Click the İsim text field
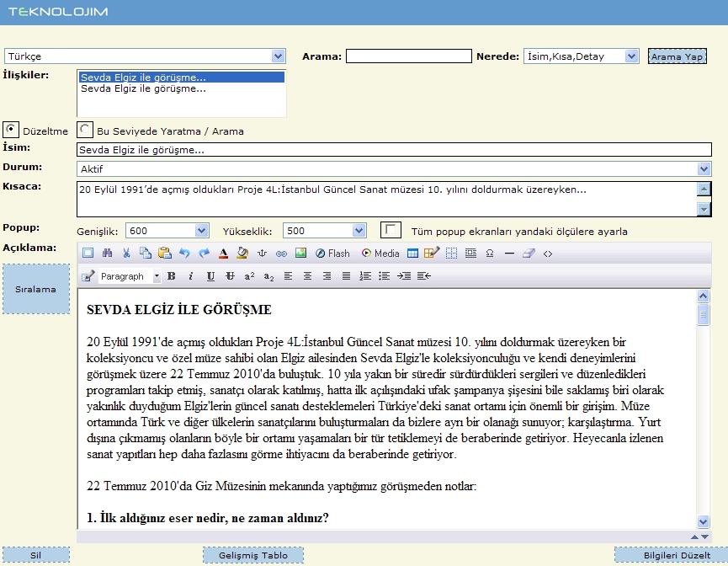Screen dimensions: 728x566 click(394, 150)
